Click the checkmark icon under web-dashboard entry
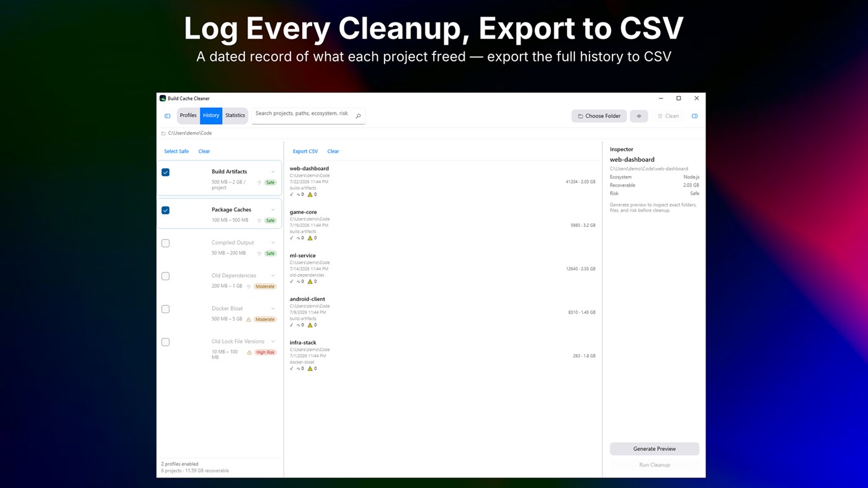 pyautogui.click(x=292, y=195)
